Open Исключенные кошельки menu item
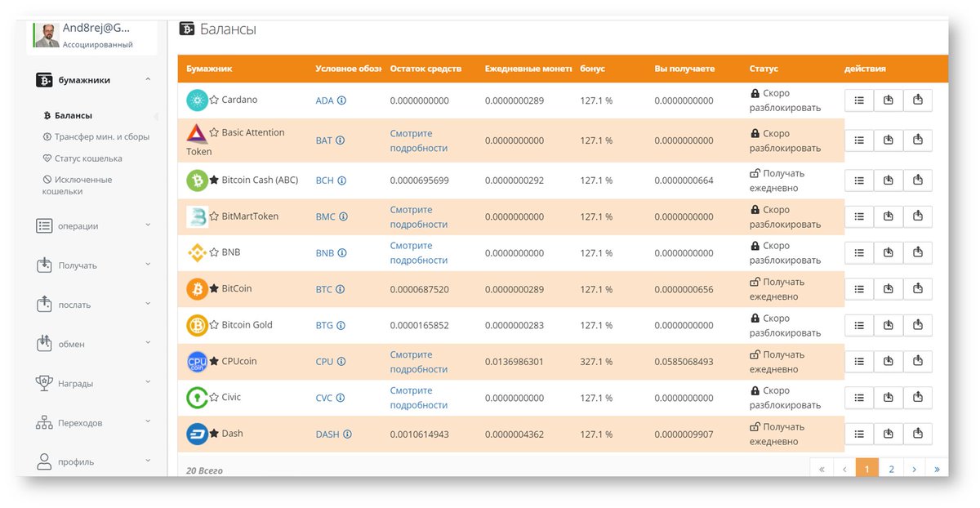 click(x=78, y=185)
